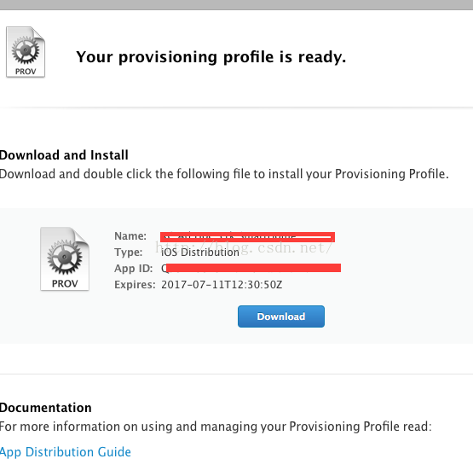Click the red redacted profile name value
This screenshot has height=476, width=473.
coord(247,237)
